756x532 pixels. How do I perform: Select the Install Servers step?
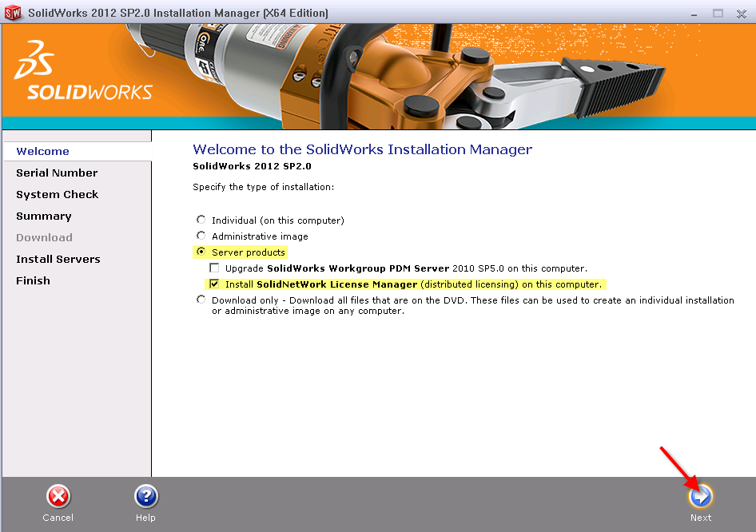[58, 259]
